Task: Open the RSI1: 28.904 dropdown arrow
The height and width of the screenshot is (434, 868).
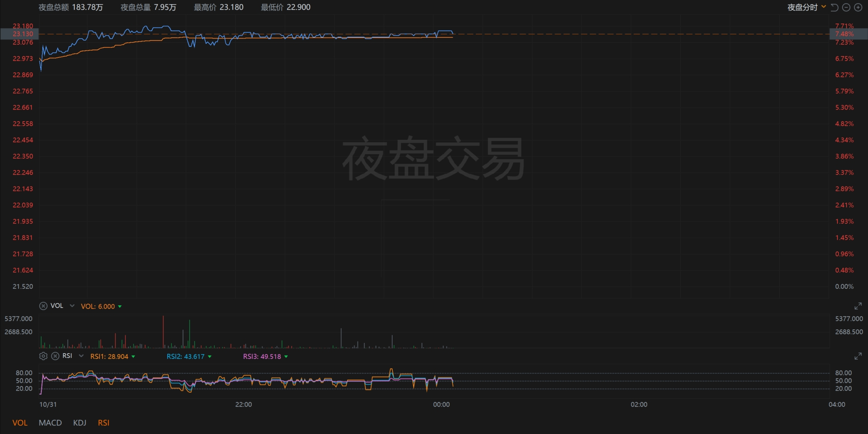Action: pos(133,356)
